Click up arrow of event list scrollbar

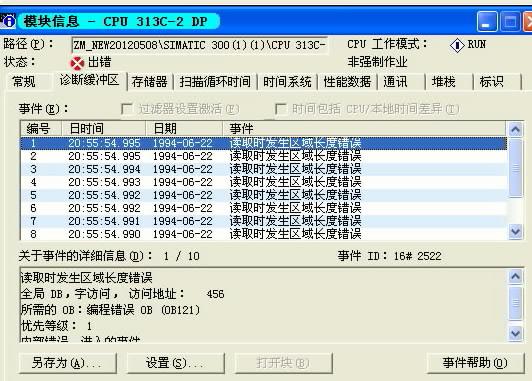515,129
